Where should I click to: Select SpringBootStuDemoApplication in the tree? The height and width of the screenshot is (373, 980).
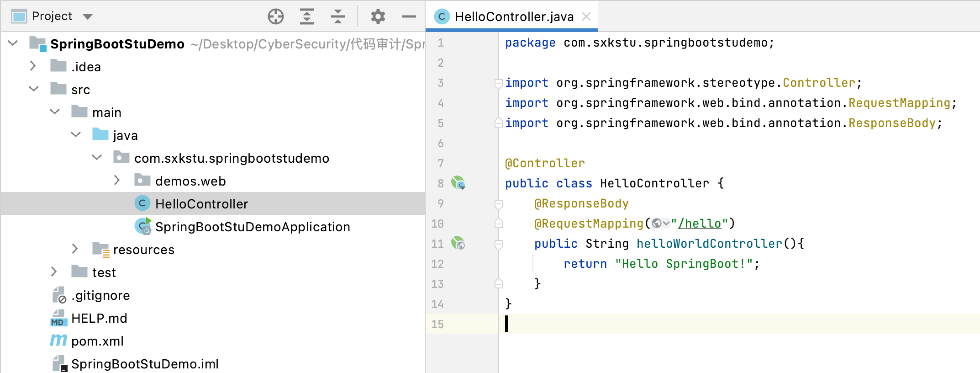(x=252, y=227)
